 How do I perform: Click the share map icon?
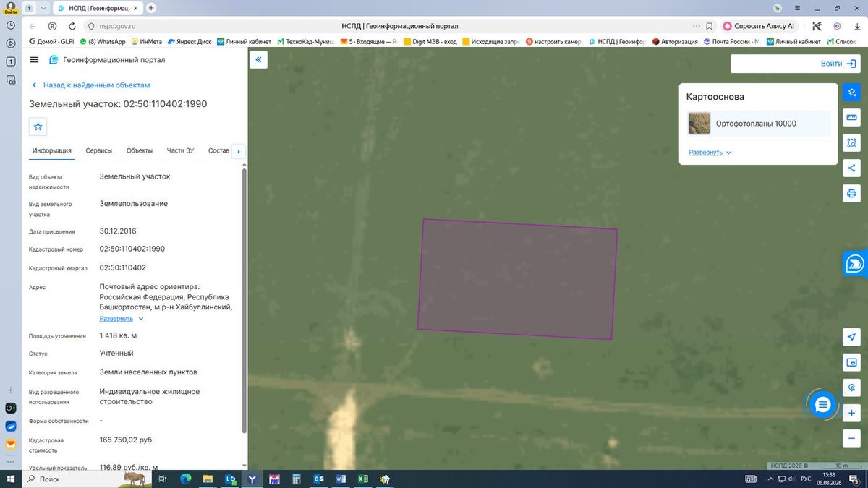(x=851, y=168)
